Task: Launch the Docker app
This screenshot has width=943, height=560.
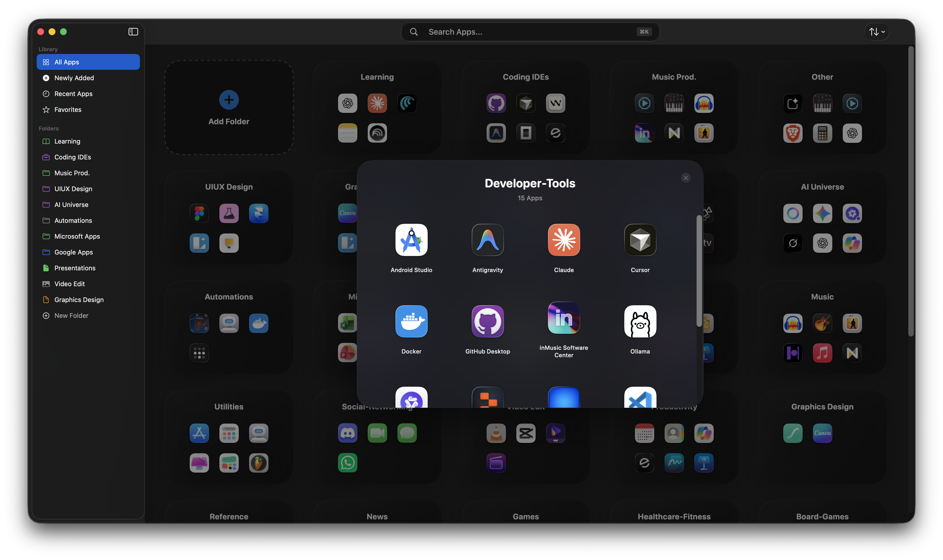Action: 411,321
